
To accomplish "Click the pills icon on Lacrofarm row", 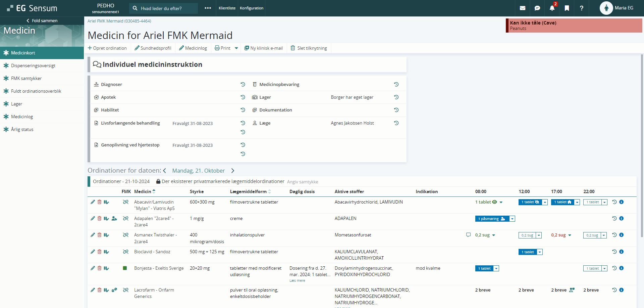I will point(114,290).
